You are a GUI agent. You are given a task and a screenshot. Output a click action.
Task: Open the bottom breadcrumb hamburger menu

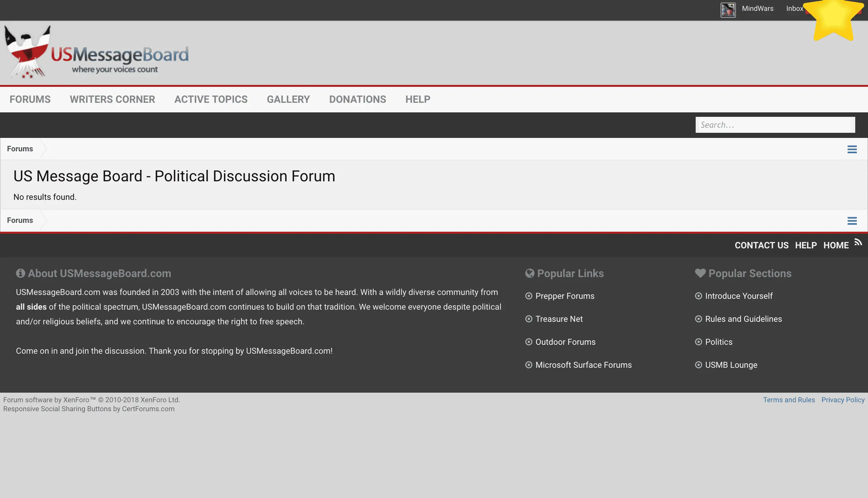pos(852,221)
